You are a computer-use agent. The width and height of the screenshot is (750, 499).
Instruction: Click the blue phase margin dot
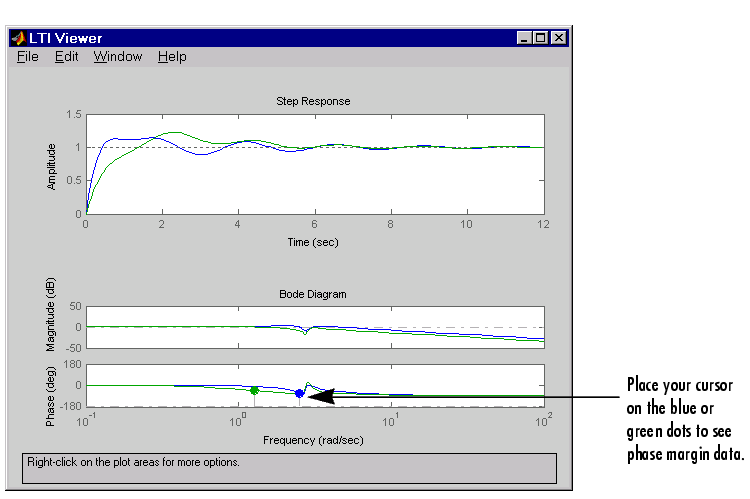pyautogui.click(x=299, y=394)
